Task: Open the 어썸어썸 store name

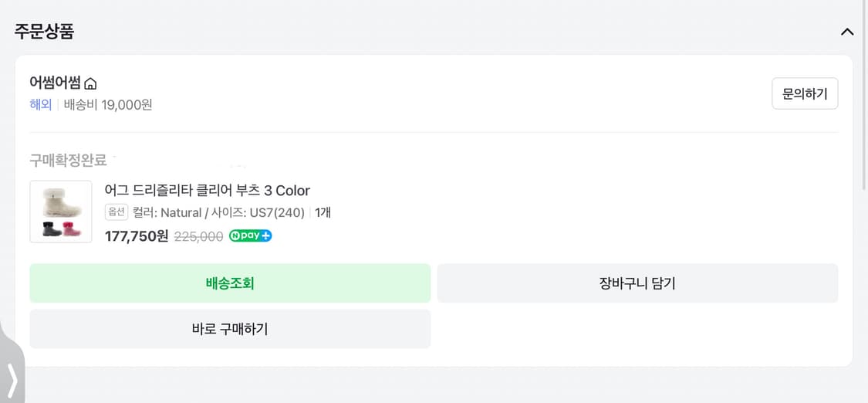Action: tap(55, 83)
